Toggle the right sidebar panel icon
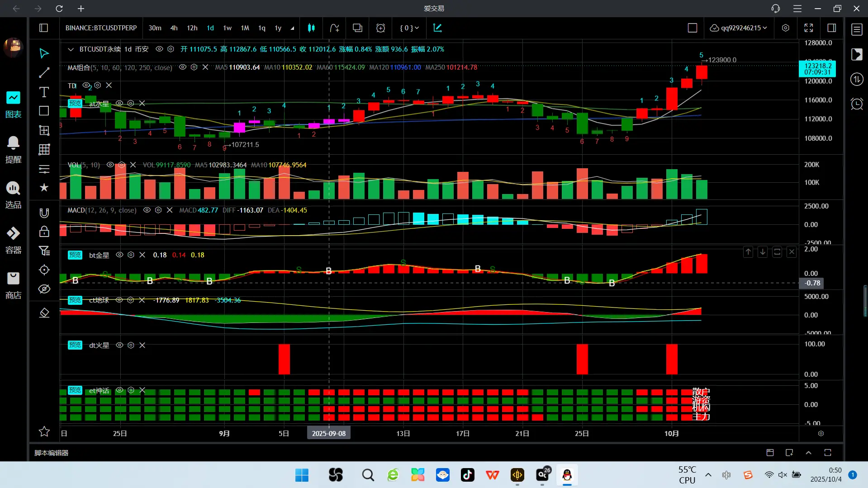Image resolution: width=868 pixels, height=488 pixels. [831, 28]
